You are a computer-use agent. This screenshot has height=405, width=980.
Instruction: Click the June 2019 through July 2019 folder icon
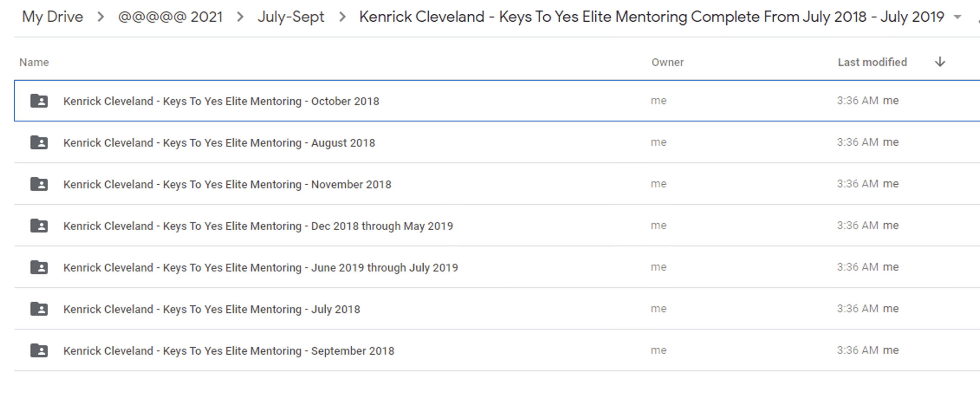click(x=39, y=267)
